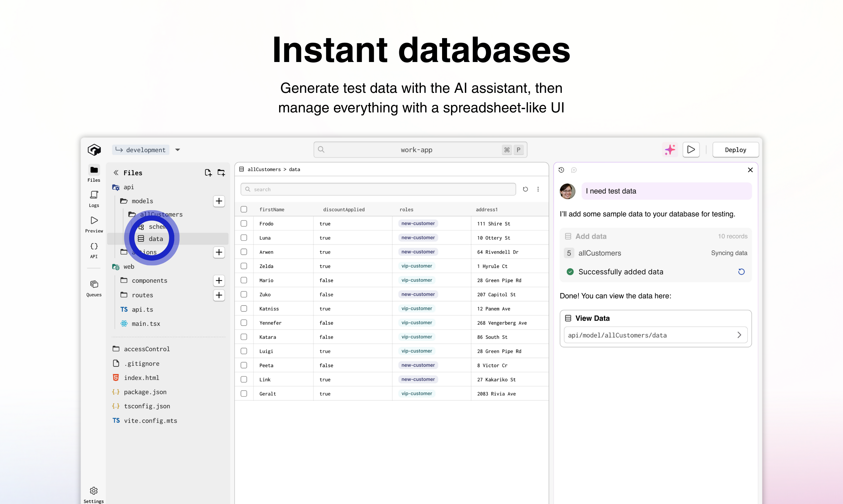Check the Frodo row checkbox
This screenshot has width=843, height=504.
[x=244, y=223]
